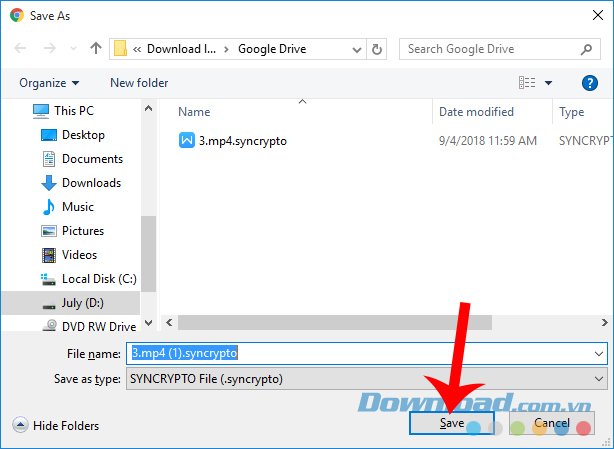The width and height of the screenshot is (614, 449).
Task: Sort by the Type column header
Action: [x=571, y=112]
